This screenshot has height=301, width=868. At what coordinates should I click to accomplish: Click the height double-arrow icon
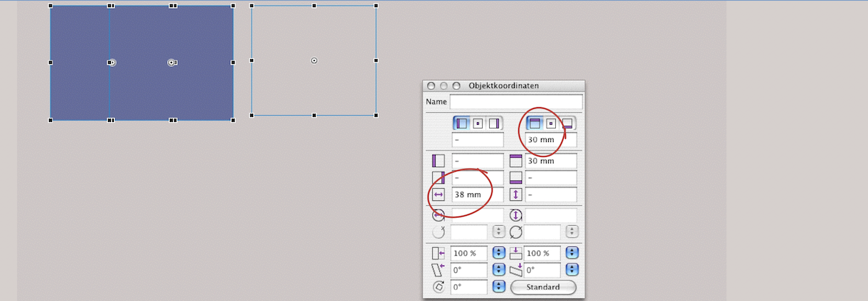(516, 195)
